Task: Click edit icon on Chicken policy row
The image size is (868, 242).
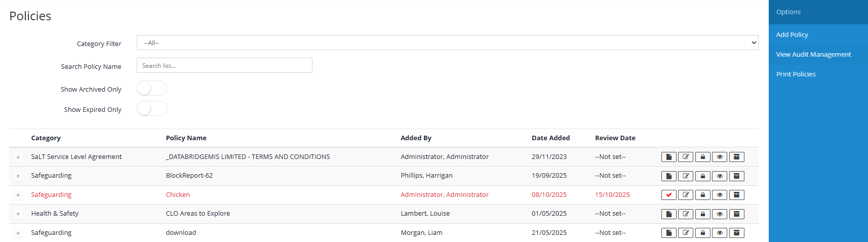Action: (686, 195)
